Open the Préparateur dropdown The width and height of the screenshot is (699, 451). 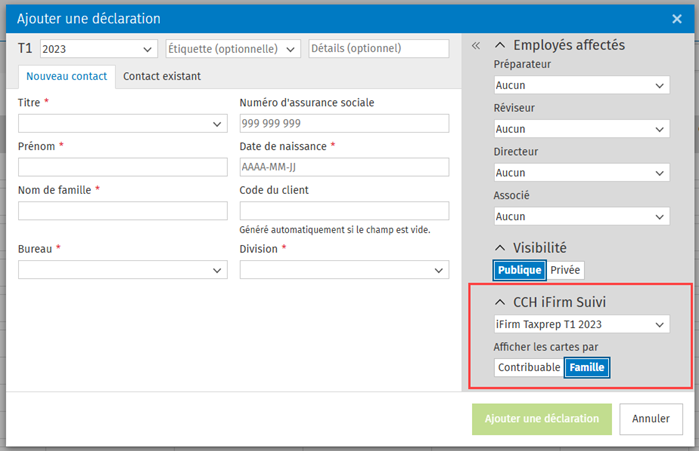(581, 86)
